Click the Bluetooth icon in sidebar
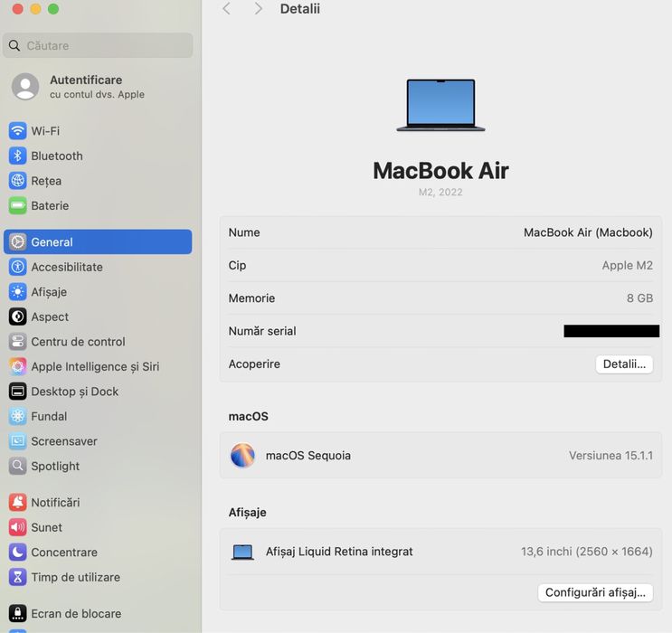Viewport: 672px width, 633px height. (17, 156)
